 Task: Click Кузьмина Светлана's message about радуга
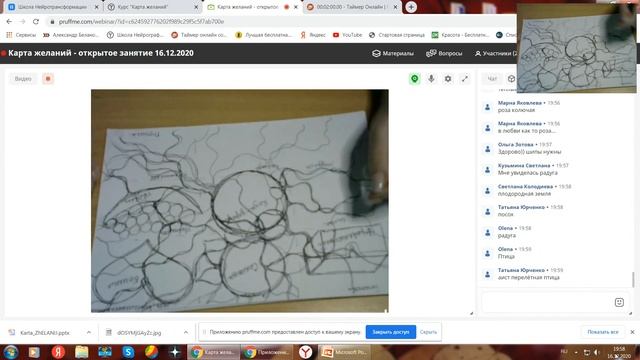click(528, 173)
